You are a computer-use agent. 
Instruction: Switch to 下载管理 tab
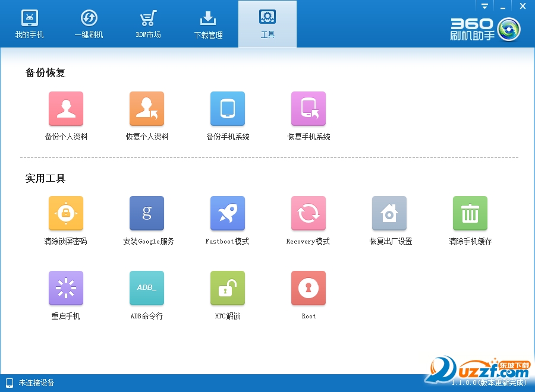point(208,24)
